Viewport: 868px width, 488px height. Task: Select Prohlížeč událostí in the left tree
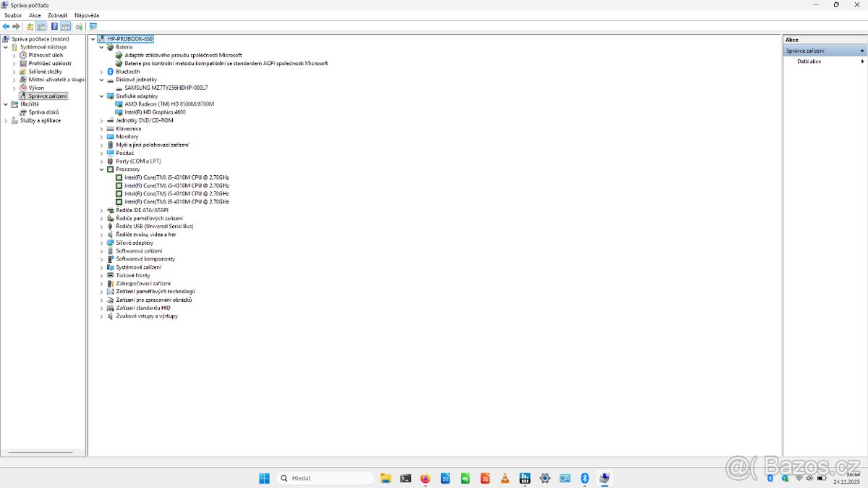[50, 63]
